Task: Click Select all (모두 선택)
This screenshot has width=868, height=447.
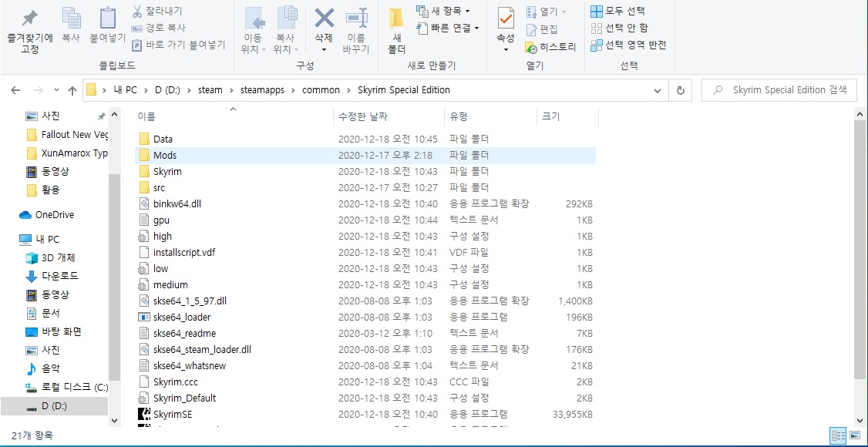Action: point(617,11)
